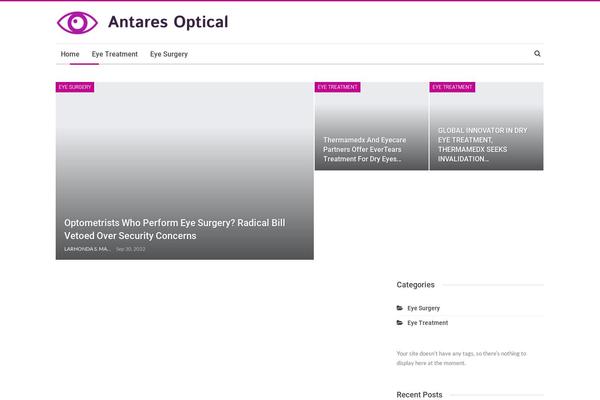Open Eye Surgery menu item
The image size is (600, 400).
169,54
